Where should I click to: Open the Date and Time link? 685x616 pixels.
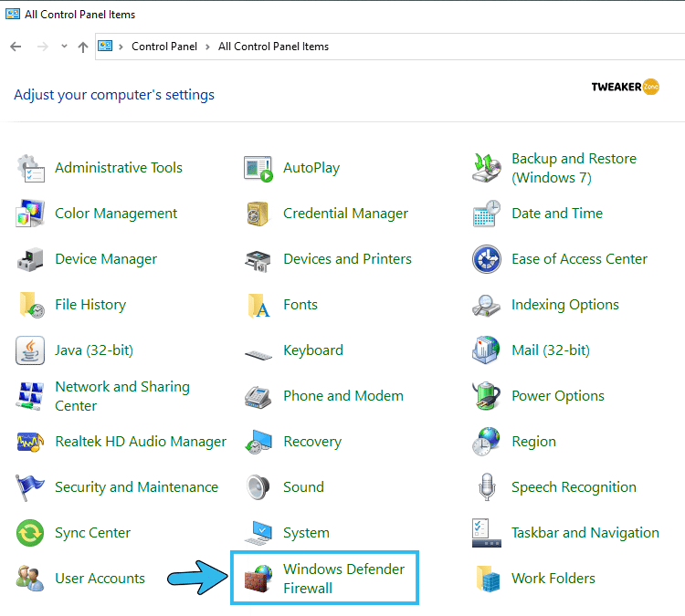click(x=557, y=213)
